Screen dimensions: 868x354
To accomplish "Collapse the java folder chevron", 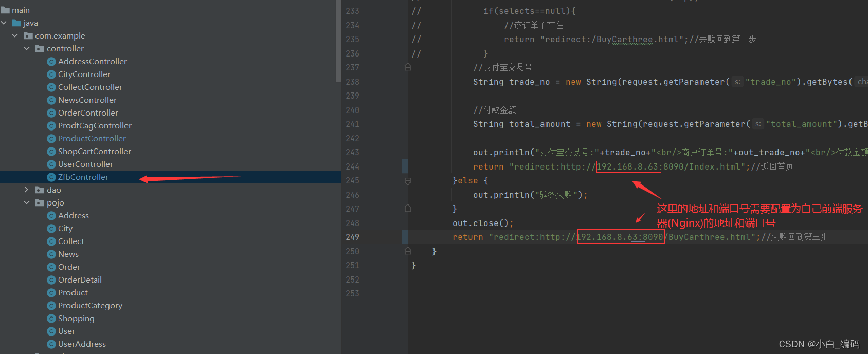I will coord(4,23).
